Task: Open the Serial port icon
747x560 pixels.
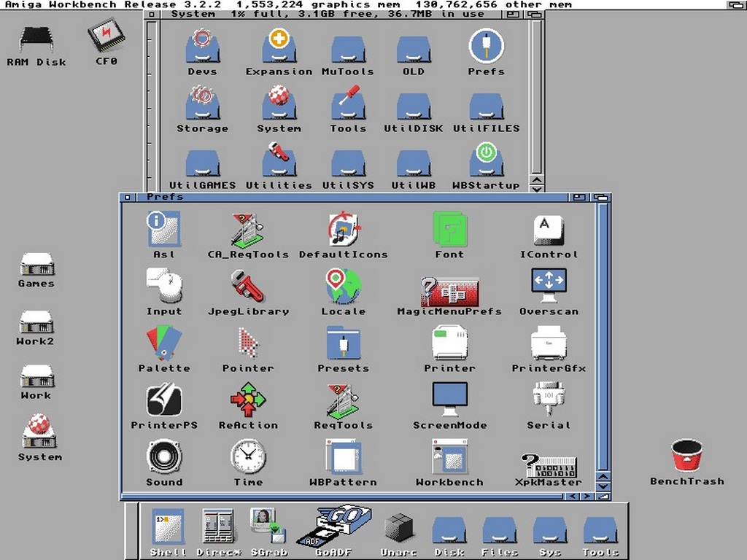Action: [549, 400]
